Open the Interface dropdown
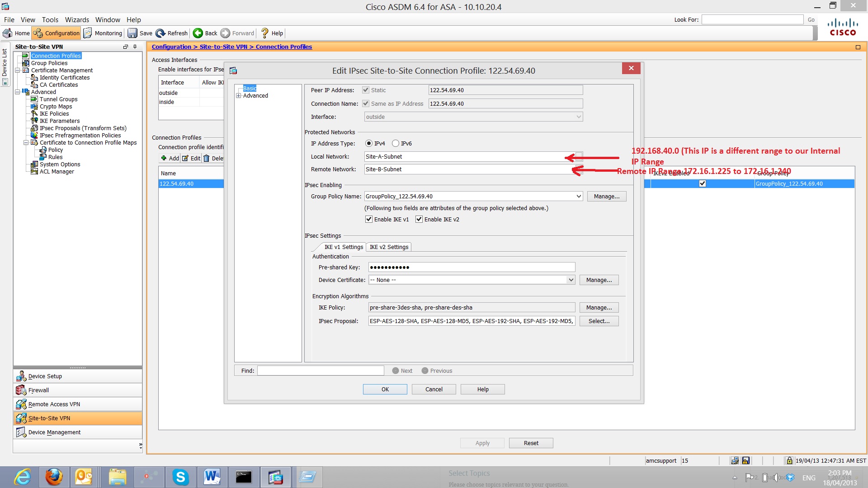The image size is (868, 488). (579, 117)
